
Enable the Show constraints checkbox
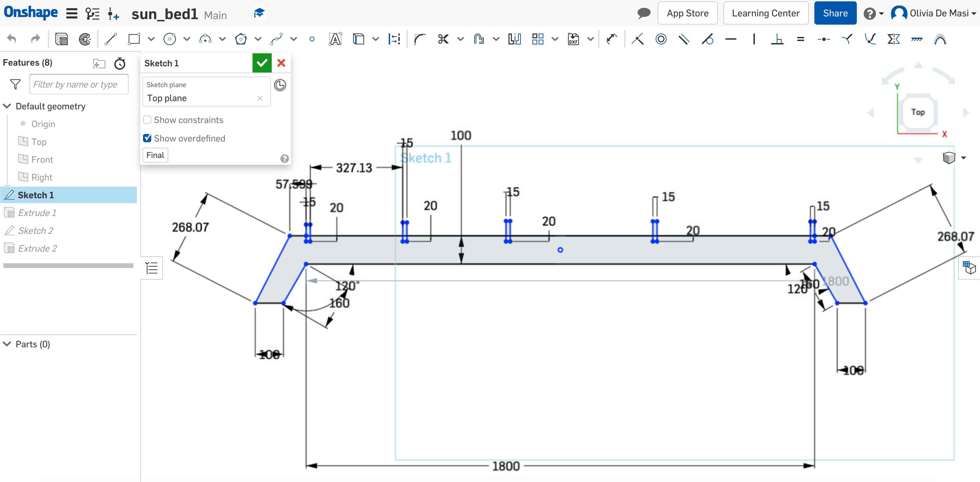point(147,120)
